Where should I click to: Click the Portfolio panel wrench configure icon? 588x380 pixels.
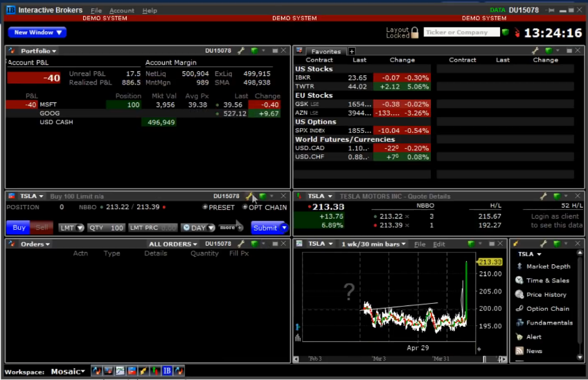tap(241, 51)
